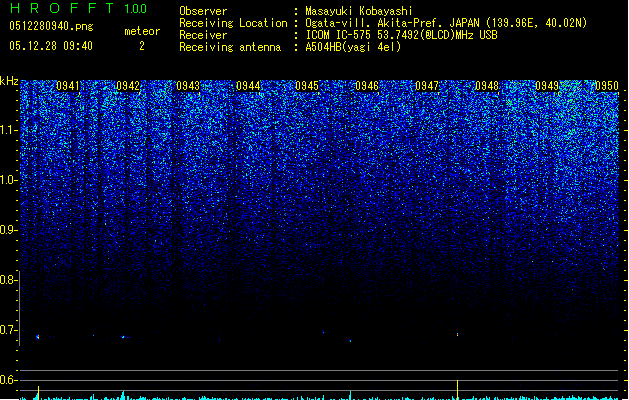Click the meteor echo just before 0941
Screen dimensions: 629x400
pos(37,337)
